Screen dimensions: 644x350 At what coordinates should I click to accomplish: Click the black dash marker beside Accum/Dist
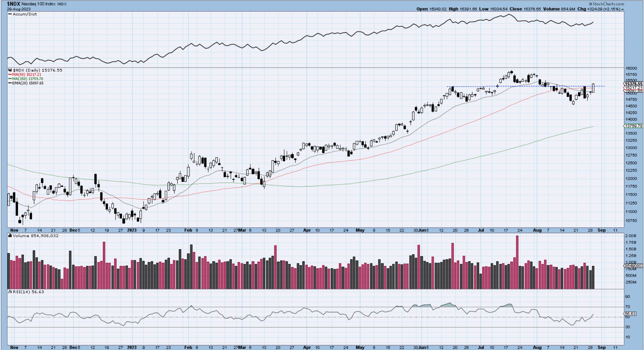(x=10, y=14)
